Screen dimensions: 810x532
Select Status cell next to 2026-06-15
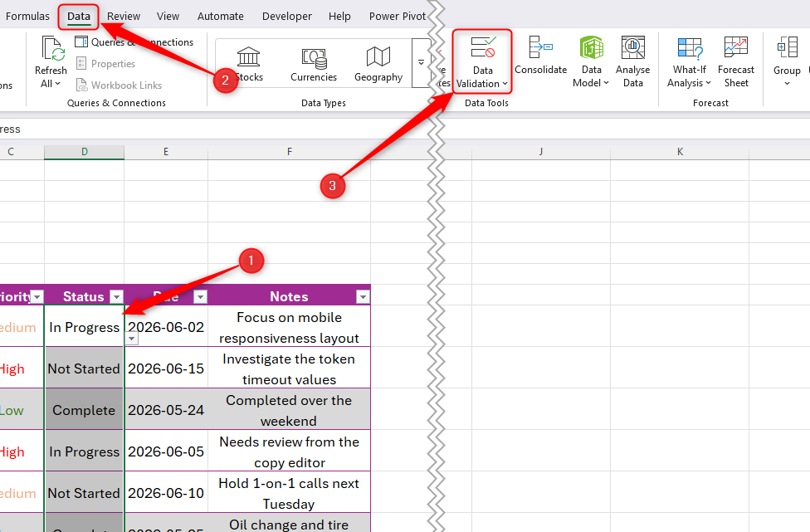(84, 368)
